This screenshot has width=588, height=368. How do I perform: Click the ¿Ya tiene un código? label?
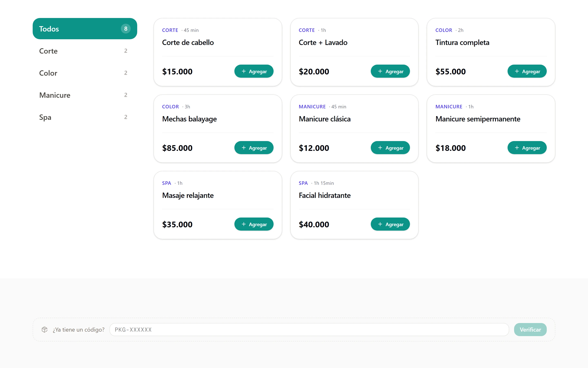point(78,330)
